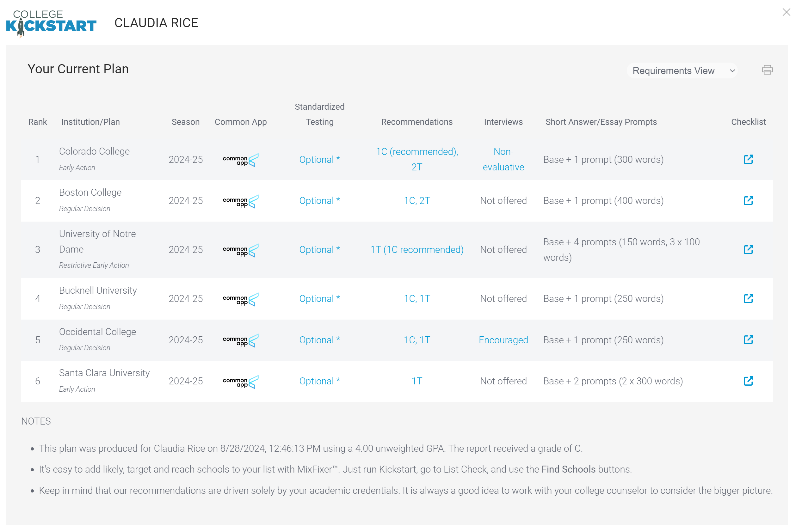Click the Recommendations column header
796x532 pixels.
click(x=417, y=122)
